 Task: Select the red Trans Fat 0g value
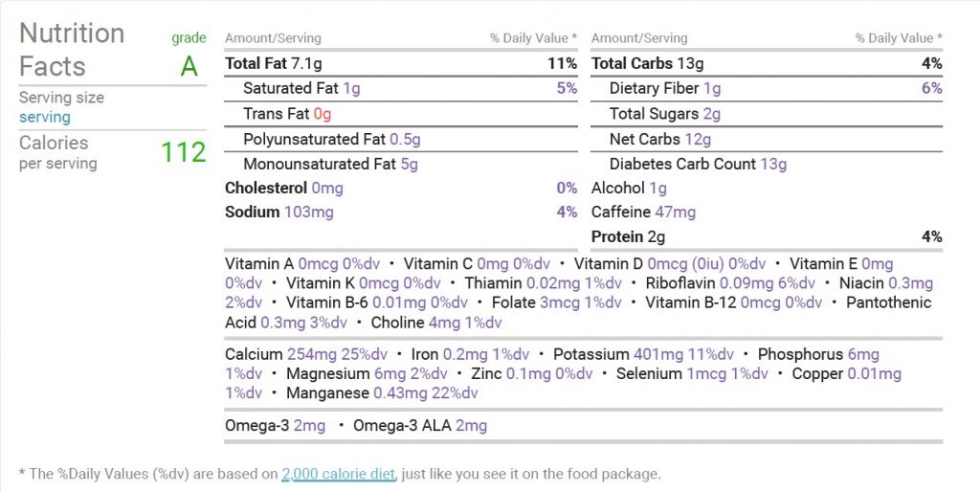[x=323, y=114]
